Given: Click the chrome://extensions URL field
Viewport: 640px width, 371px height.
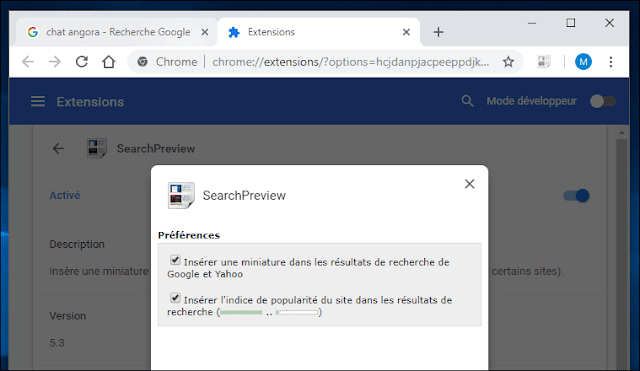Looking at the screenshot, I should (x=351, y=62).
